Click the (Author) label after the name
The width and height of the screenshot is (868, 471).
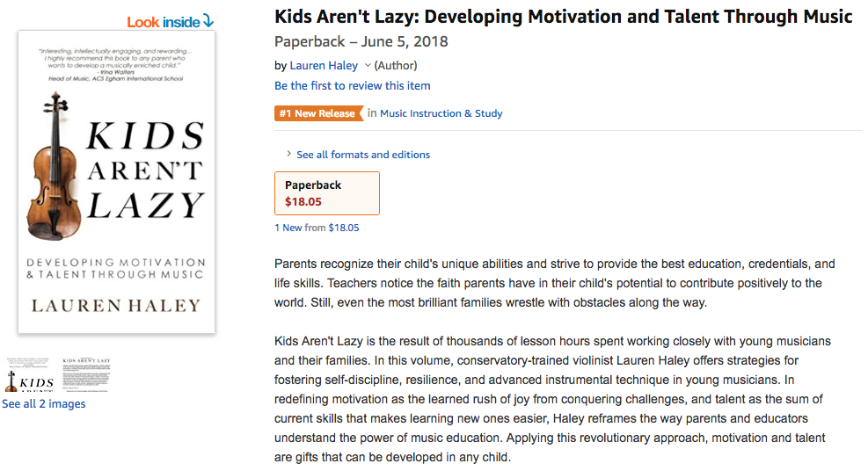coord(396,65)
